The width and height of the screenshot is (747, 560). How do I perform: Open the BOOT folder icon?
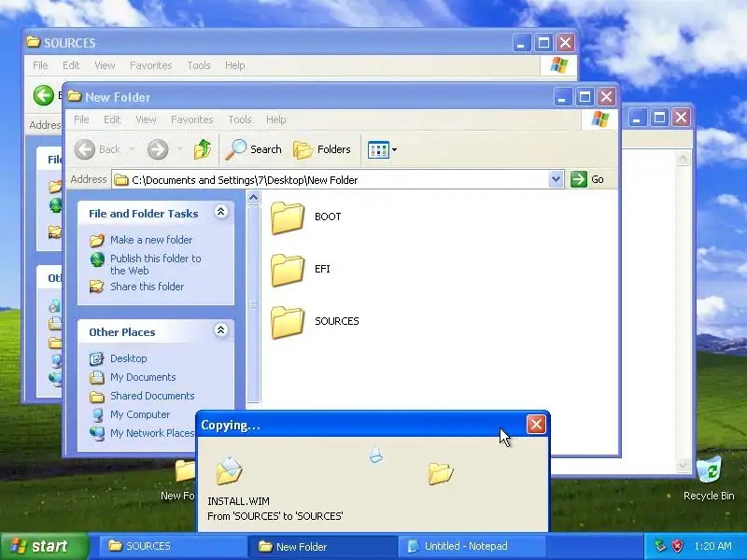point(288,217)
